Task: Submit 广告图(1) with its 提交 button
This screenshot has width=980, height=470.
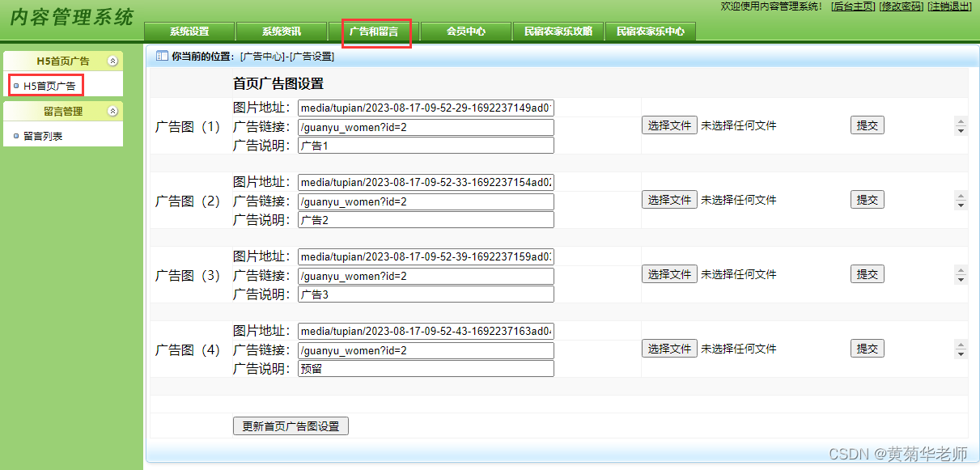Action: coord(867,125)
